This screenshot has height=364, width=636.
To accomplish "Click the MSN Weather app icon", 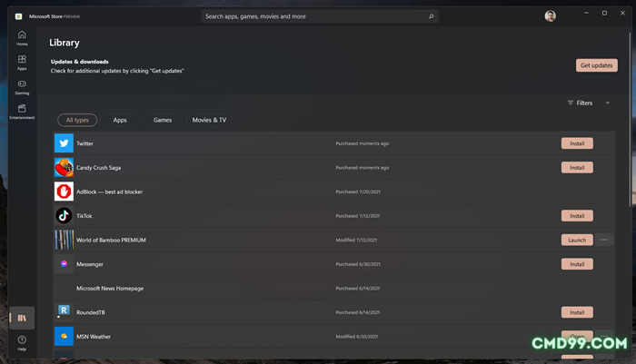I will tap(64, 336).
